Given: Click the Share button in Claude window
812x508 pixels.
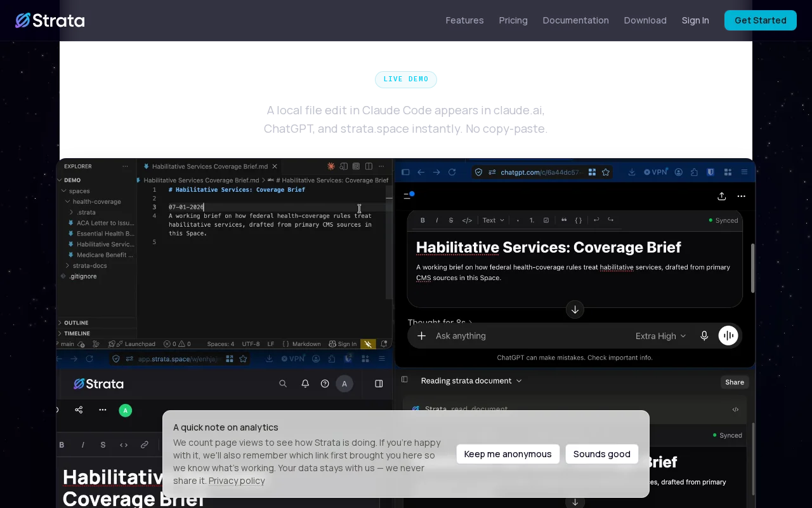Looking at the screenshot, I should click(735, 382).
